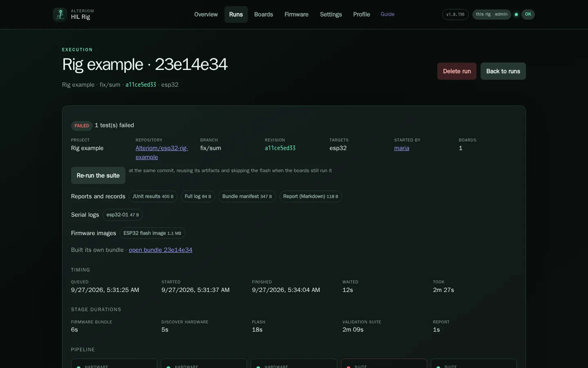Open the Full log file chip

[x=198, y=196]
